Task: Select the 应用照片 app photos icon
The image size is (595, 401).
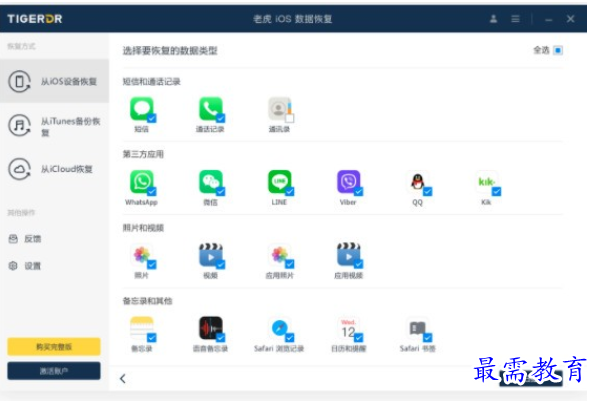Action: pyautogui.click(x=280, y=255)
